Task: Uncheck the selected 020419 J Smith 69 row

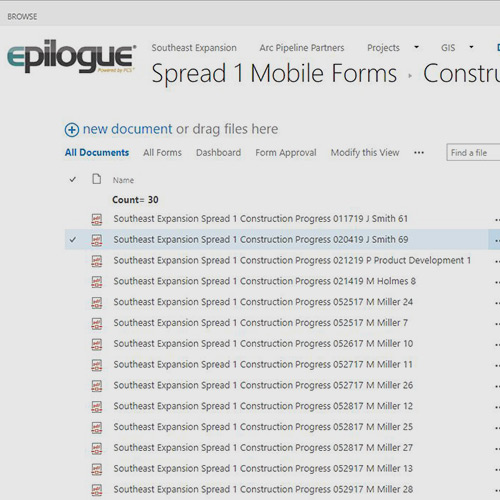Action: tap(73, 240)
